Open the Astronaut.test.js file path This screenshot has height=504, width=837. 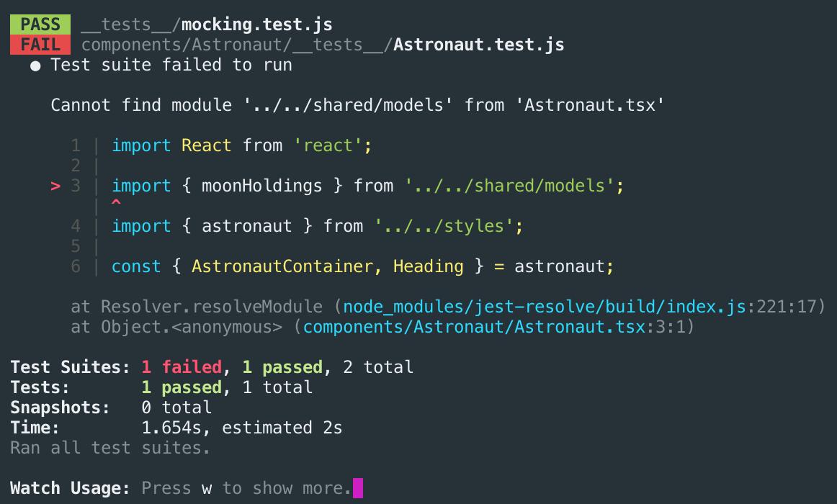coord(323,45)
